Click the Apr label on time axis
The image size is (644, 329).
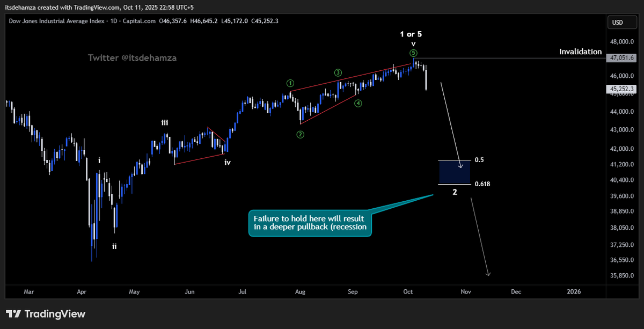point(81,292)
